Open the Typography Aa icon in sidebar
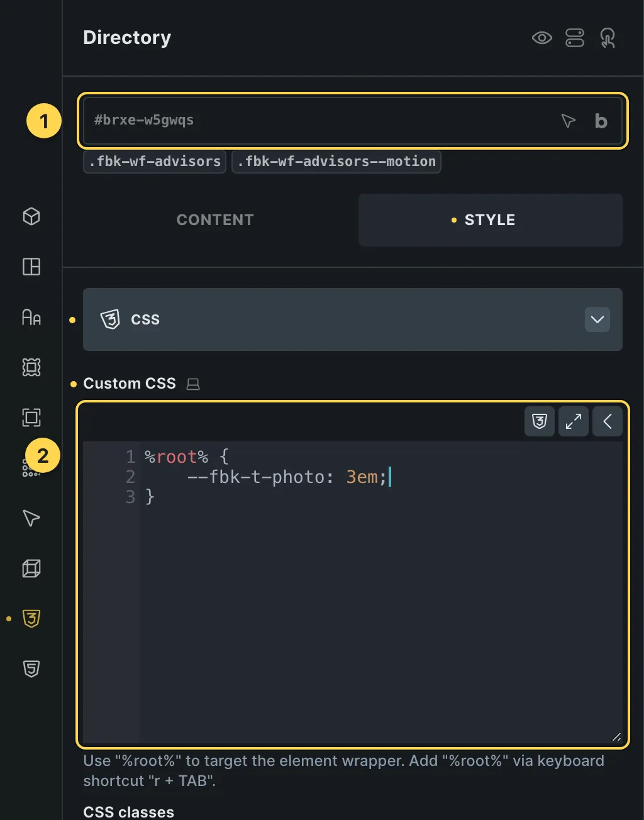Image resolution: width=644 pixels, height=820 pixels. (31, 317)
